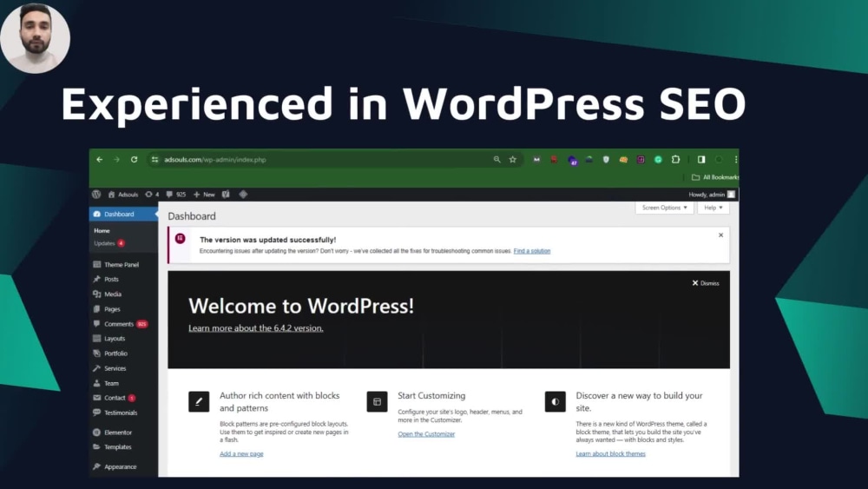This screenshot has height=489, width=868.
Task: Open the Gmail extension icon
Action: pyautogui.click(x=536, y=160)
